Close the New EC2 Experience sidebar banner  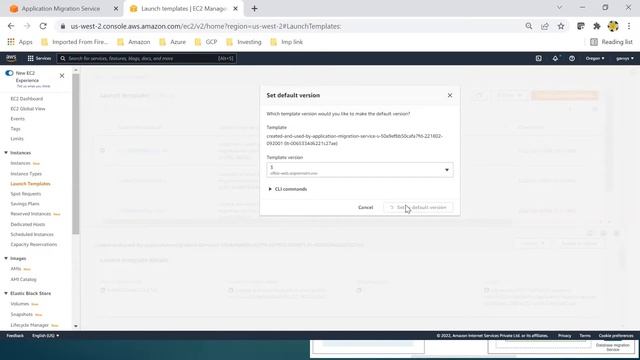click(62, 76)
